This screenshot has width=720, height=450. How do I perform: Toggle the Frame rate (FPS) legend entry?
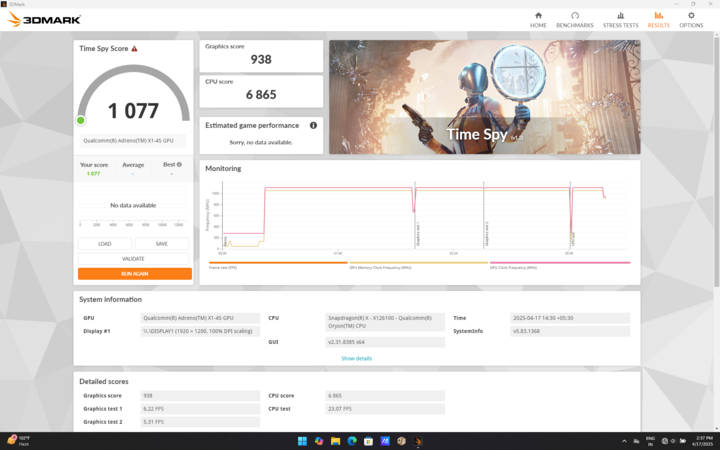tap(278, 265)
